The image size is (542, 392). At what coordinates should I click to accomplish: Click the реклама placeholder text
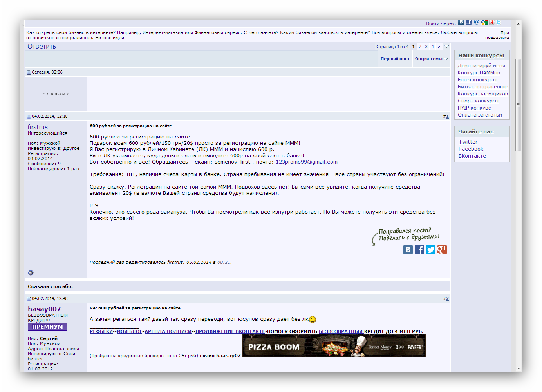pos(56,94)
